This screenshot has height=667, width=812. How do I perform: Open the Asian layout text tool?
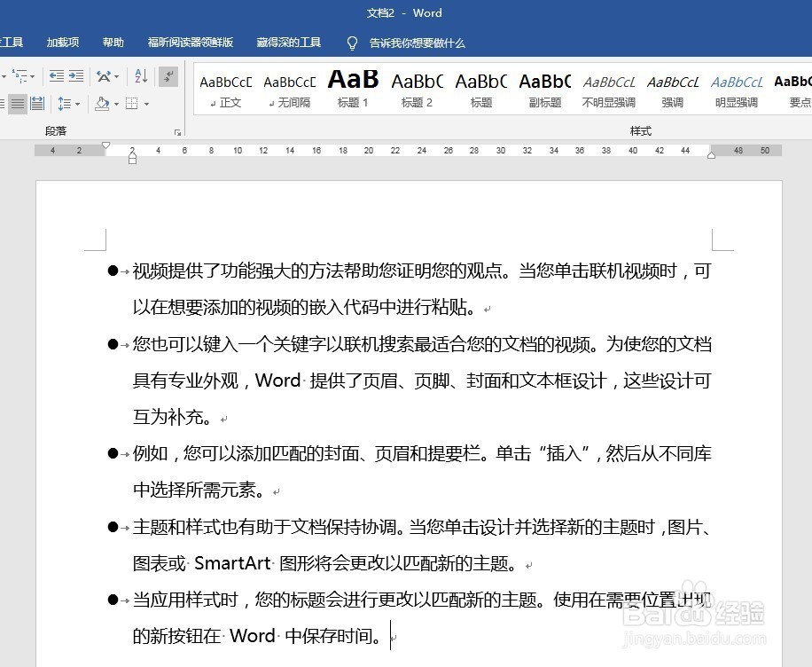click(x=104, y=76)
